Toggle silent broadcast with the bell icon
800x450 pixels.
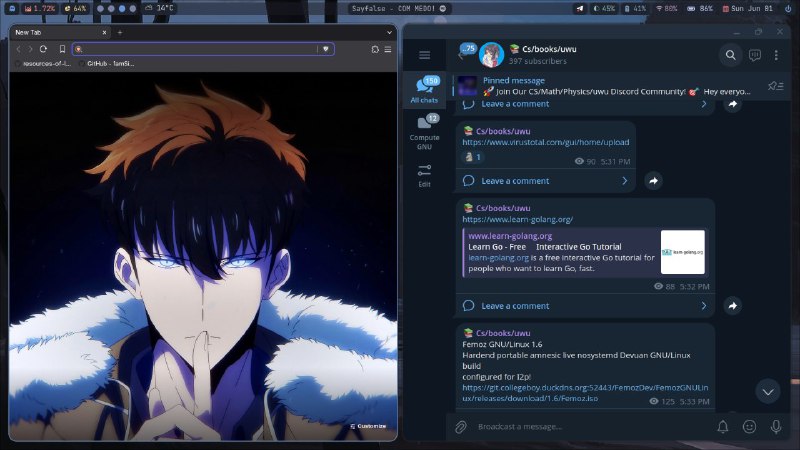[x=722, y=427]
